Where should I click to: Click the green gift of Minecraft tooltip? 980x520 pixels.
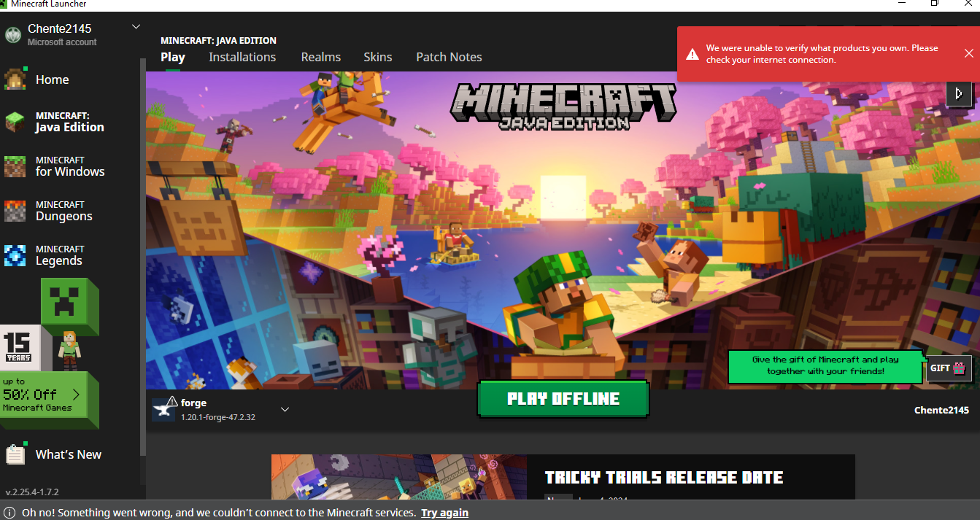825,366
